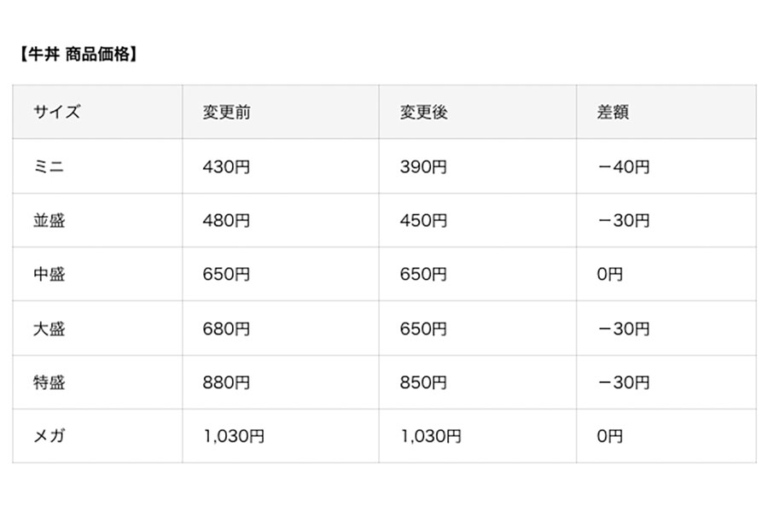
Task: Select the 880円 price cell
Action: (x=226, y=382)
